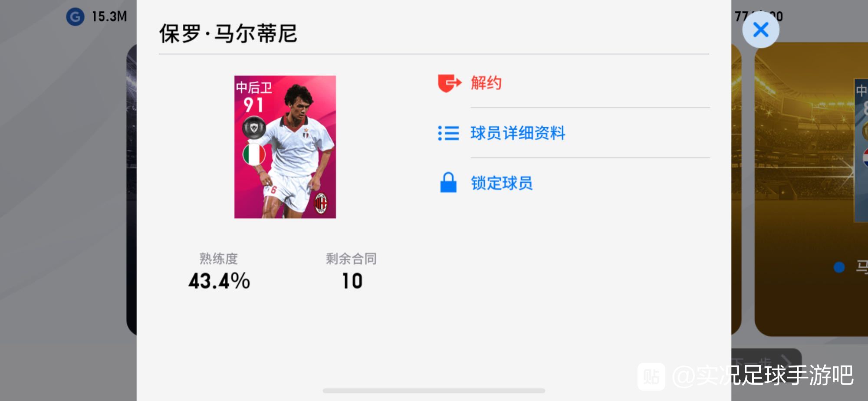Click the 剩余合同 remaining contract value 10
This screenshot has height=401, width=868.
(x=352, y=281)
